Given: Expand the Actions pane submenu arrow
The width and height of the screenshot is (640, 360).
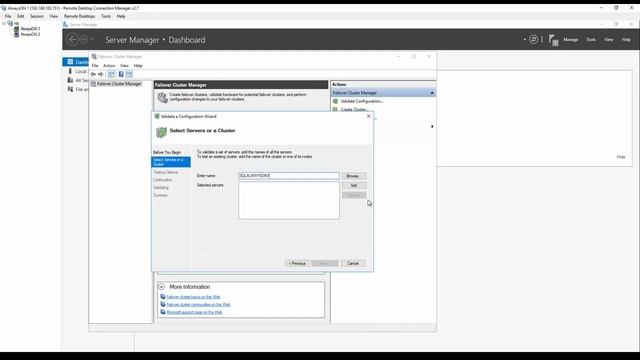Looking at the screenshot, I should [x=432, y=127].
